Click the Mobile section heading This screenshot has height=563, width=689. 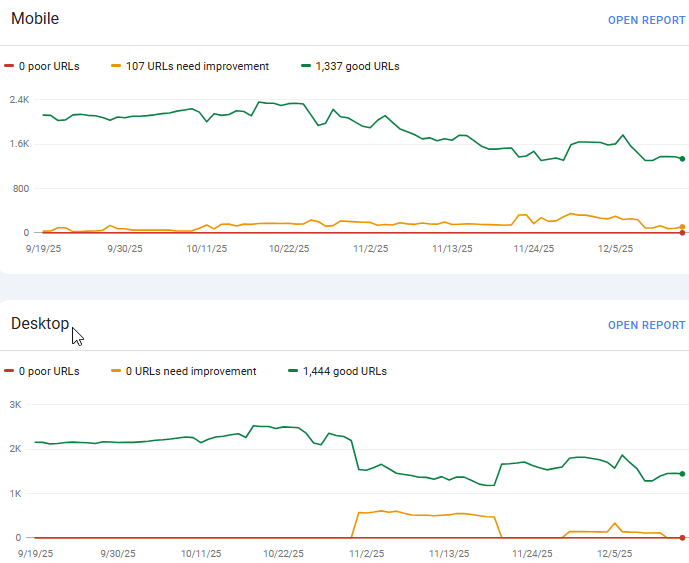click(35, 18)
